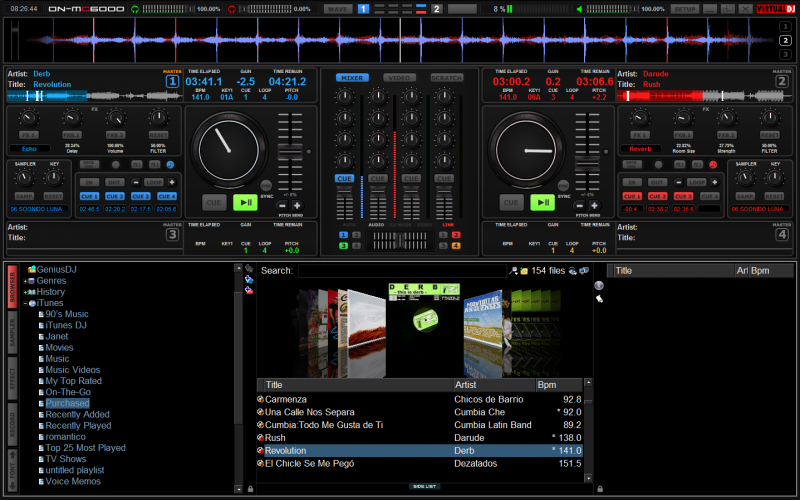Click in the Search field

(403, 271)
